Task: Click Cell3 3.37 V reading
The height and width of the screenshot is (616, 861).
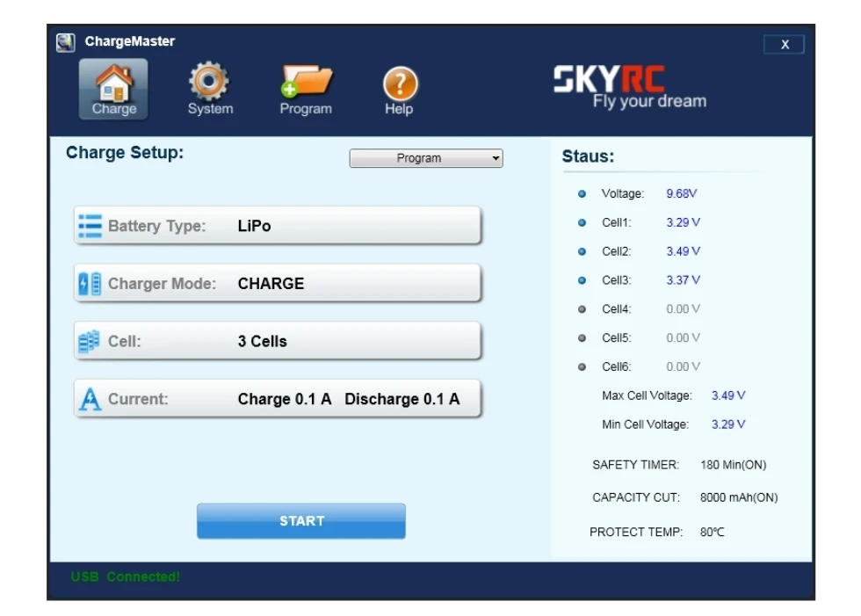Action: tap(684, 280)
